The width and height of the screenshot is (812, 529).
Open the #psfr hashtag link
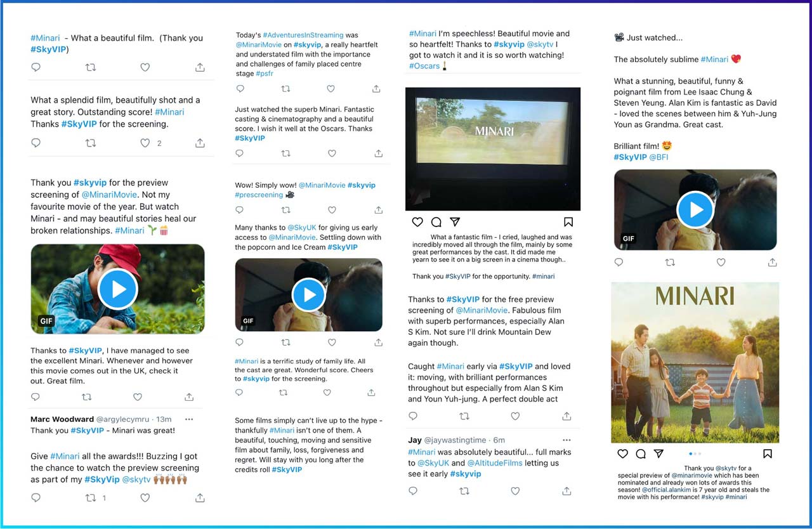(x=264, y=74)
